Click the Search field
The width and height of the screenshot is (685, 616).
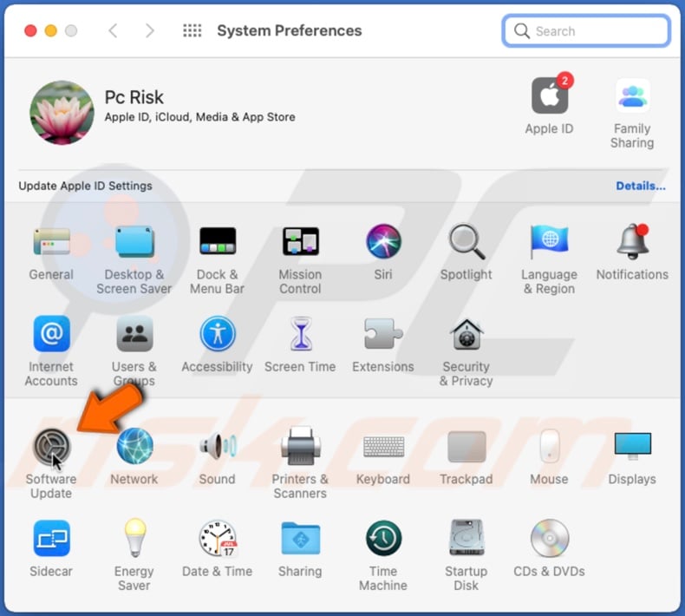click(586, 31)
